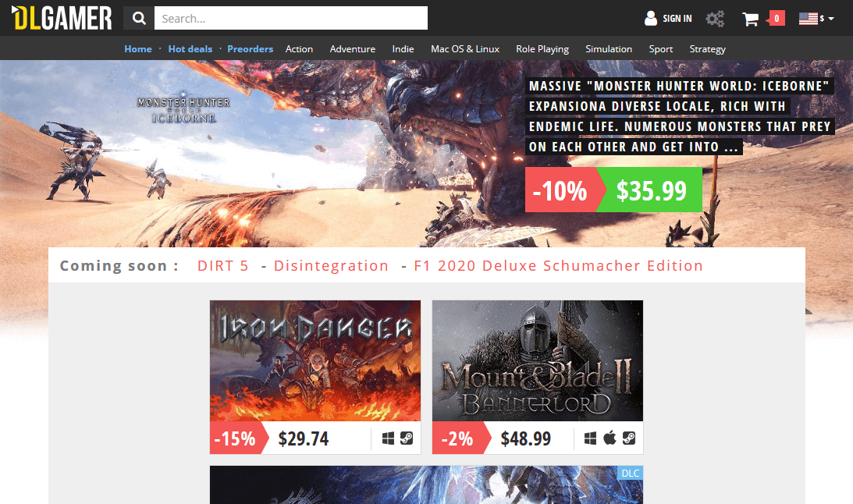Select the Simulation category
This screenshot has height=504, width=853.
pyautogui.click(x=609, y=49)
